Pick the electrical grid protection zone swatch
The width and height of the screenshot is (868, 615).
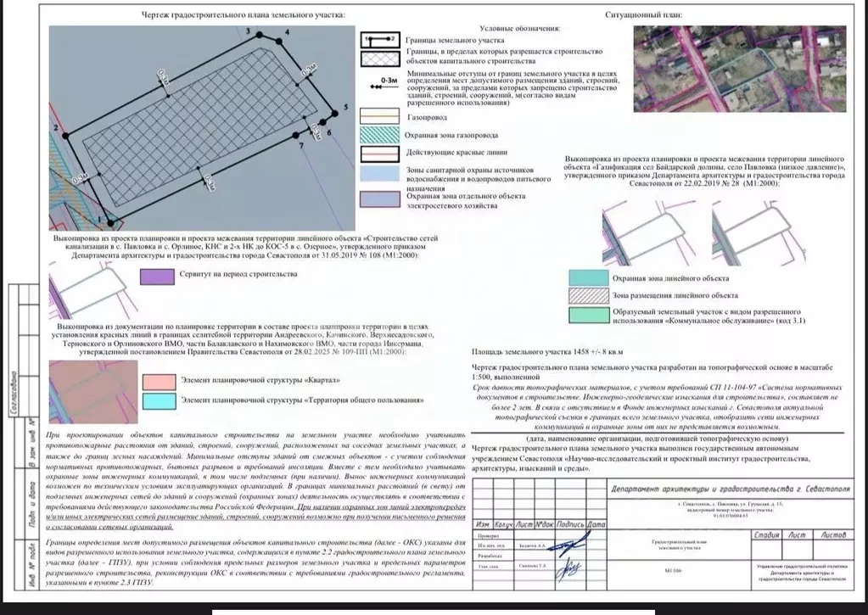click(x=380, y=199)
